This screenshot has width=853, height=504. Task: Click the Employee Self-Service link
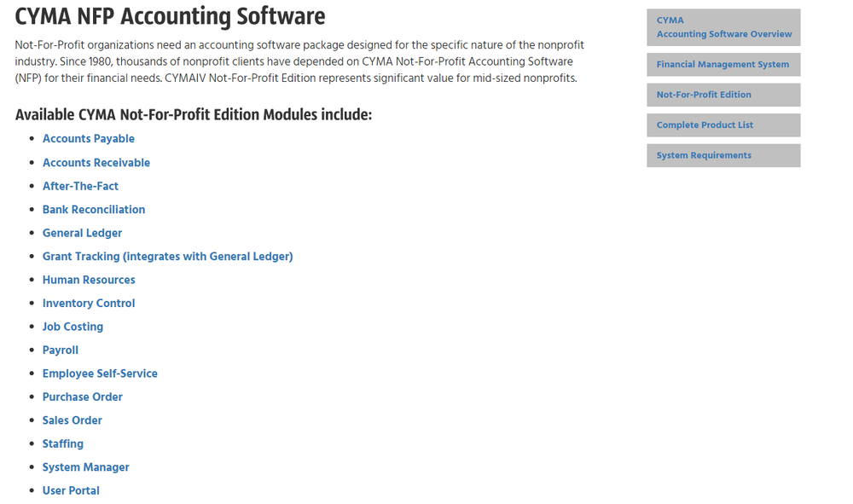pyautogui.click(x=100, y=374)
